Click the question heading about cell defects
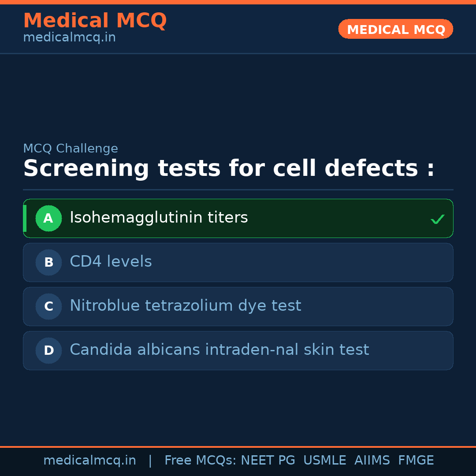The image size is (476, 476). [229, 169]
